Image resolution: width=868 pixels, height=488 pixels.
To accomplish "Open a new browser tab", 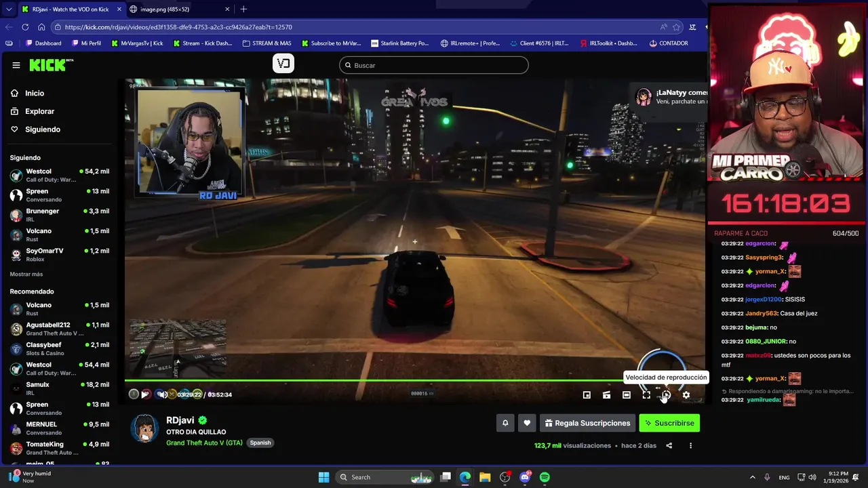I will click(243, 9).
